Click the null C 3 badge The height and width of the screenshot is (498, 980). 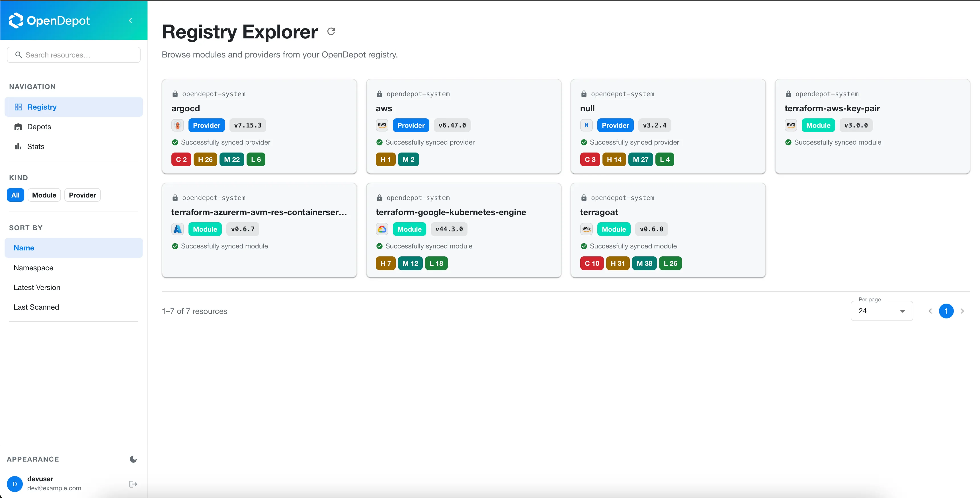pos(590,160)
